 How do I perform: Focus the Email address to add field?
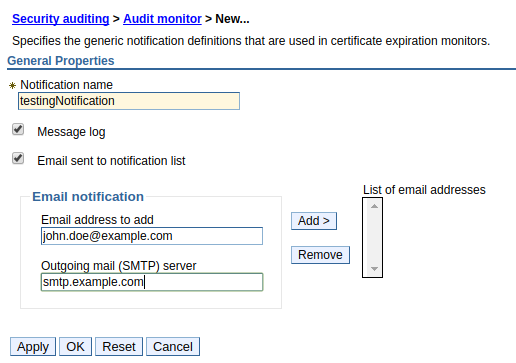152,236
